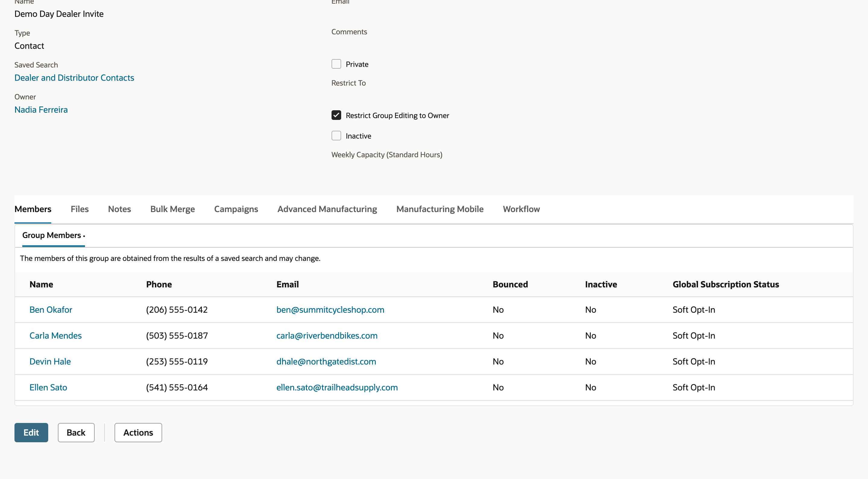The image size is (868, 479).
Task: Click phone number (541) 555-0164
Action: pyautogui.click(x=177, y=387)
